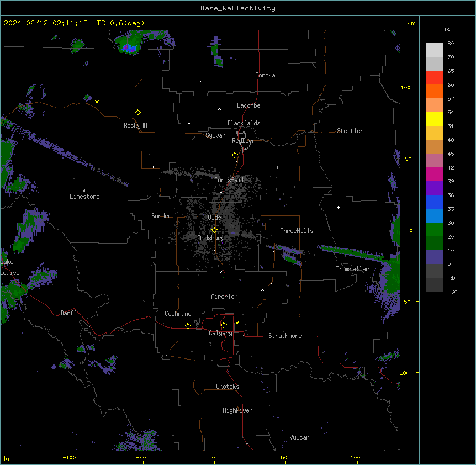Click the Sundre label
476x465 pixels.
point(161,216)
